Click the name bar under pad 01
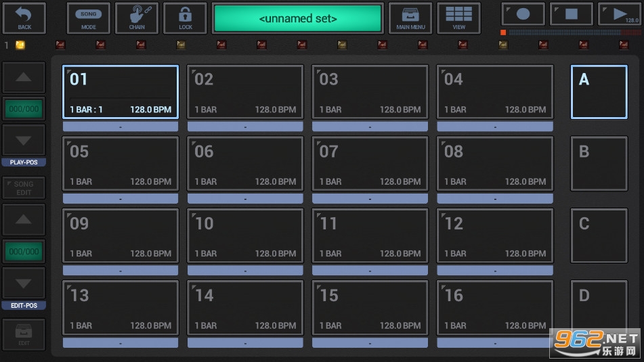 pyautogui.click(x=121, y=127)
